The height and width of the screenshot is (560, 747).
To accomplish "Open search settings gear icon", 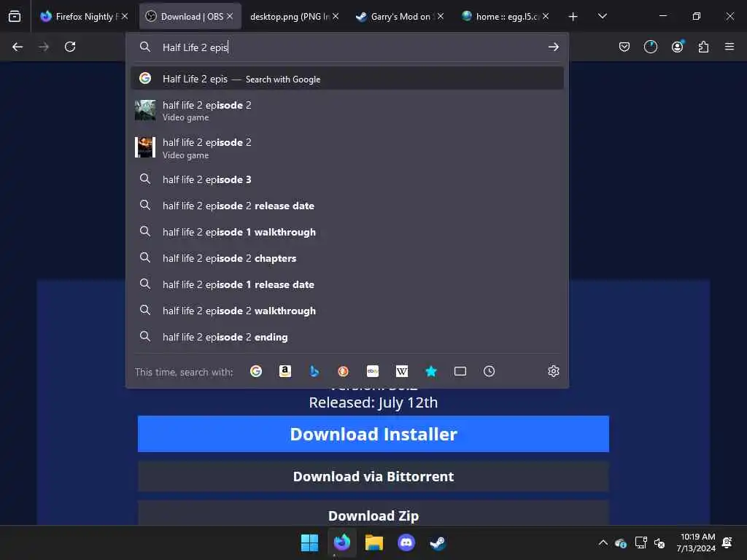I will pos(553,371).
